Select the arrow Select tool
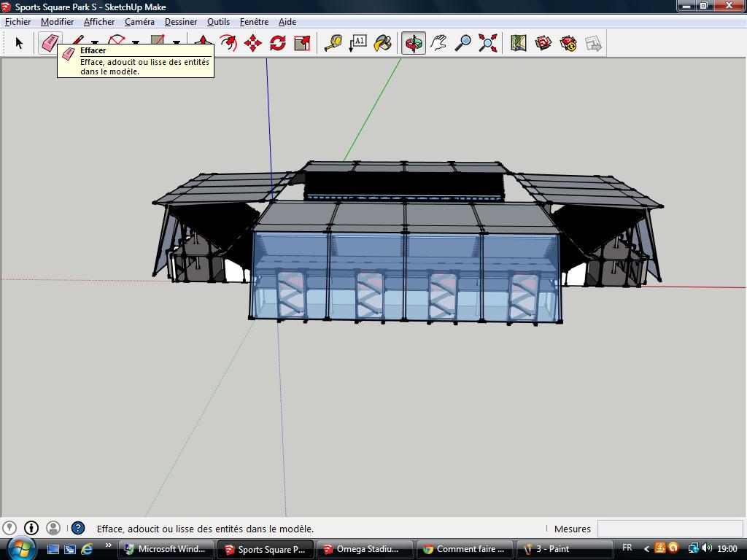747x560 pixels. 19,43
